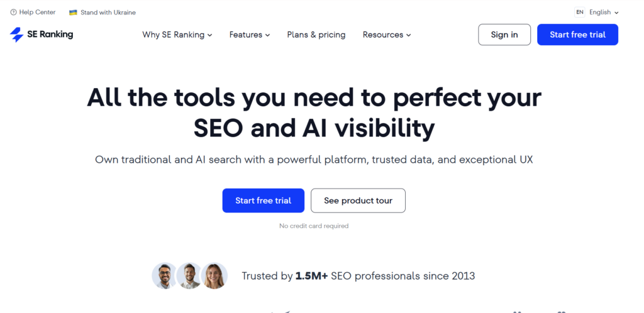
Task: Open the English language selector
Action: 604,13
